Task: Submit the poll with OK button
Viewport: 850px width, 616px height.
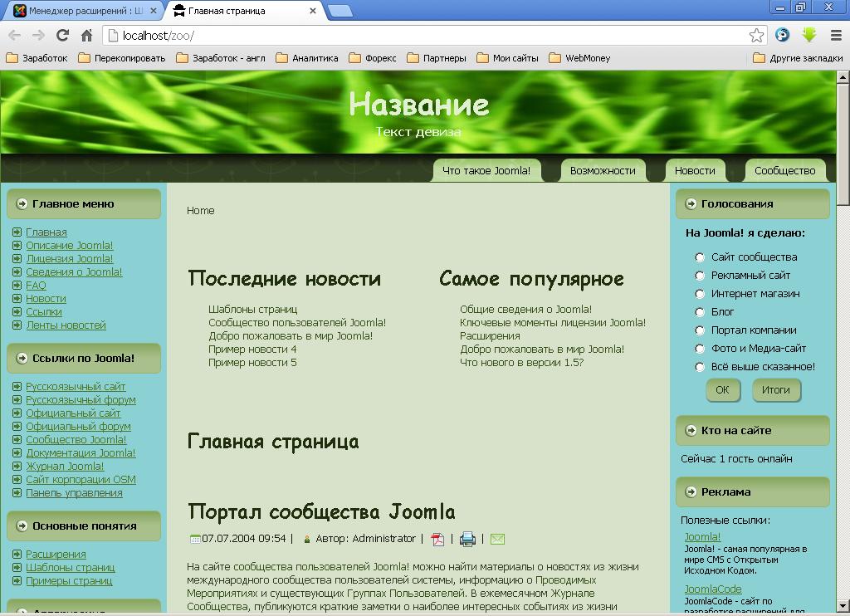Action: (723, 390)
